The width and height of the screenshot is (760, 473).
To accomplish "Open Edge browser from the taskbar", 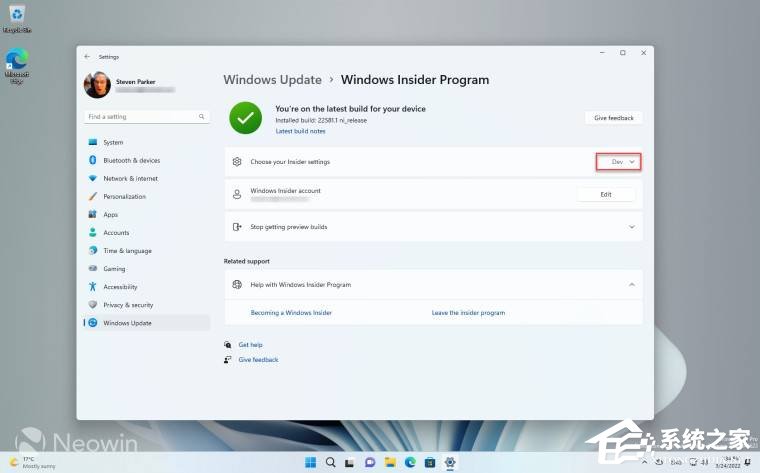I will [410, 462].
